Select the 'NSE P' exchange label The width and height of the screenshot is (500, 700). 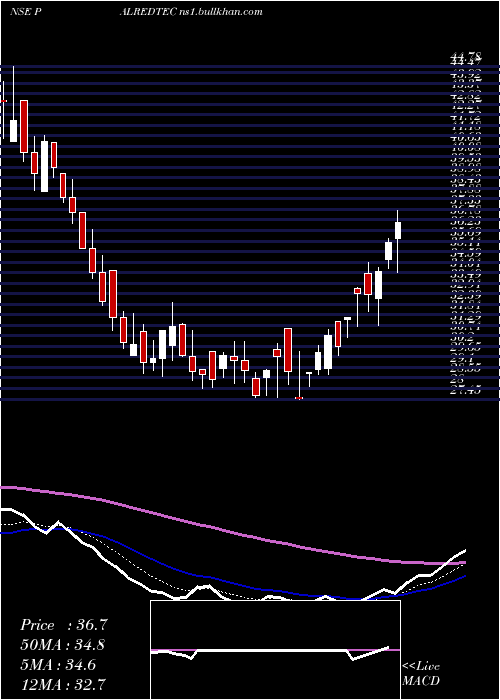[x=26, y=12]
